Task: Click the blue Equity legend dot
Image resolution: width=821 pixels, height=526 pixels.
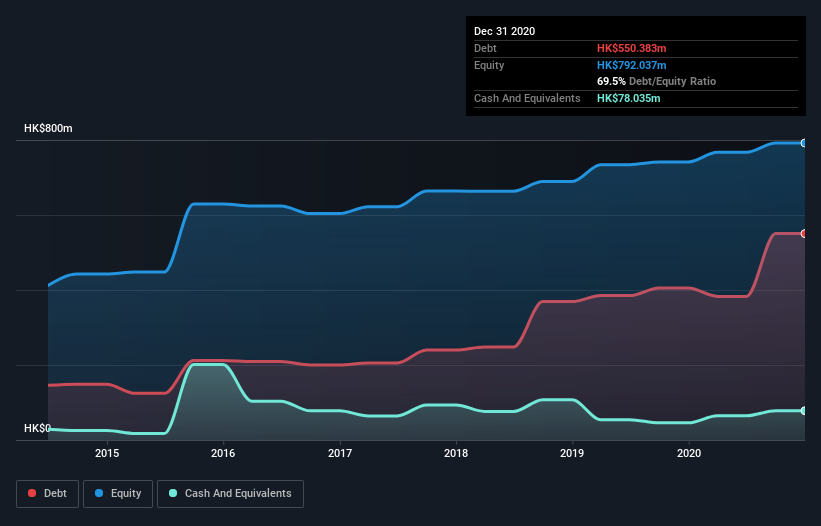Action: (99, 493)
